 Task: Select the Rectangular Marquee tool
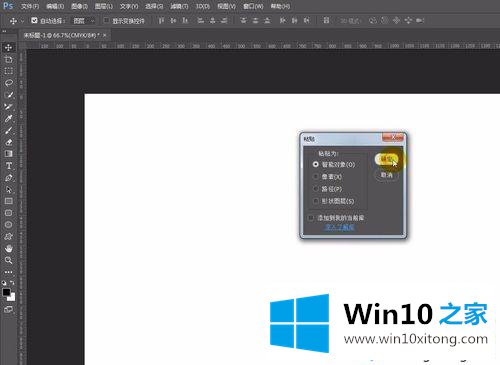tap(8, 71)
